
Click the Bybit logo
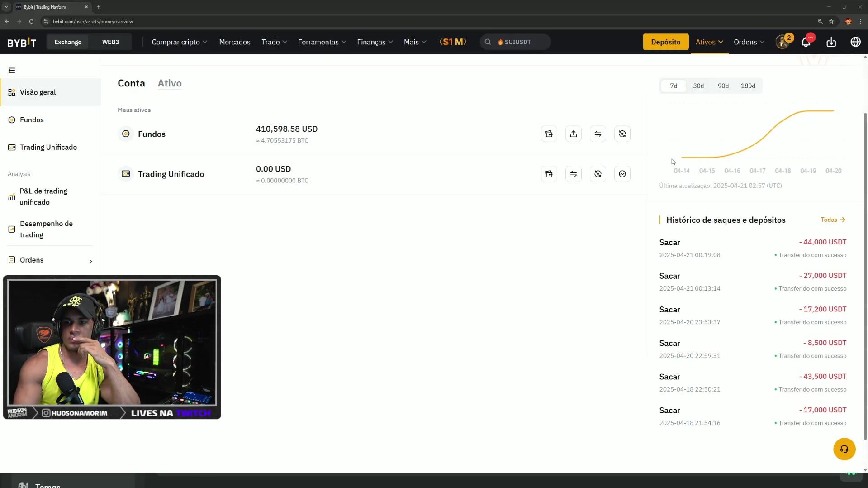[x=22, y=42]
